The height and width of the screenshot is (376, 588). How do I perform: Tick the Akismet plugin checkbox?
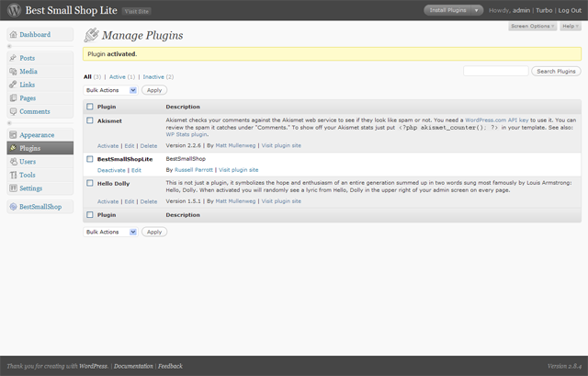point(90,120)
